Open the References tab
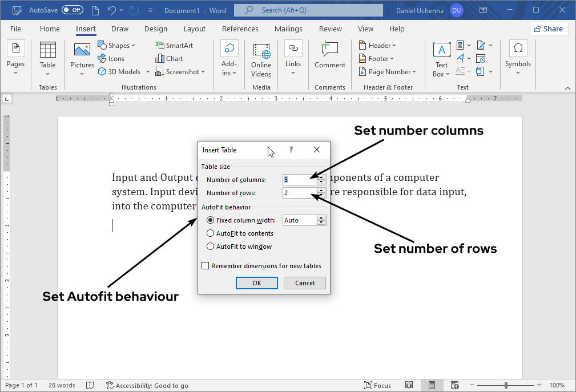The image size is (576, 392). tap(240, 29)
